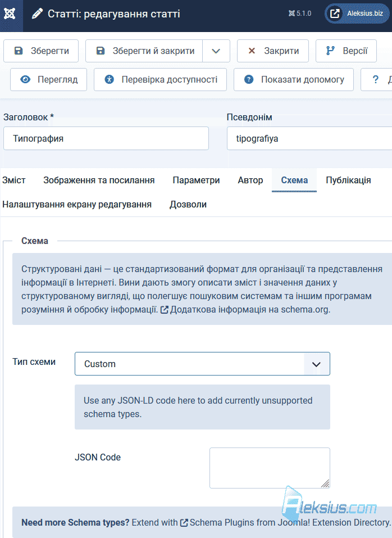Image resolution: width=392 pixels, height=538 pixels.
Task: Open Schema Plugins extension directory link
Action: pos(286,523)
